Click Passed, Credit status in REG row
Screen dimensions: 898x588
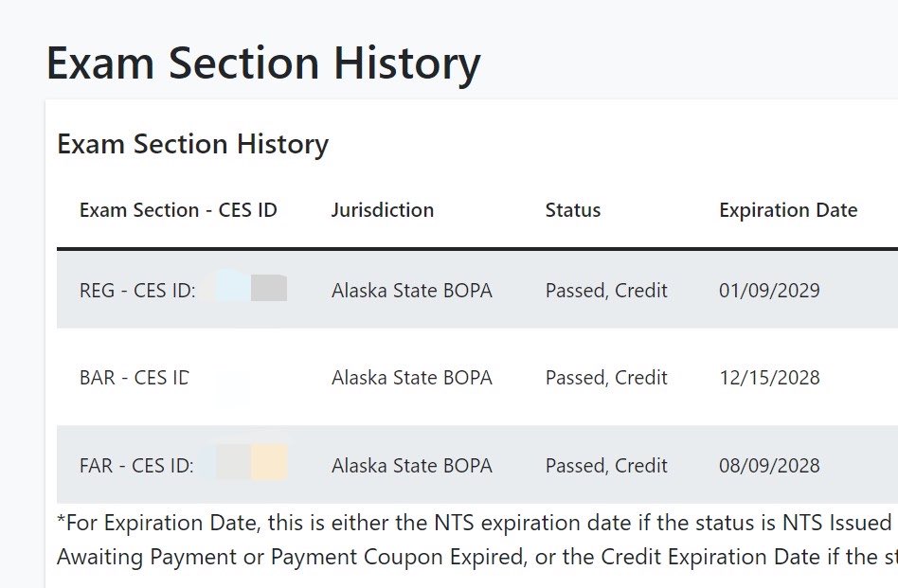tap(606, 291)
